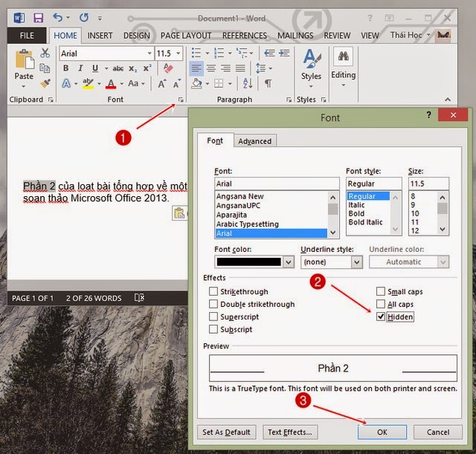476x454 pixels.
Task: Switch to the INSERT tab
Action: point(100,36)
